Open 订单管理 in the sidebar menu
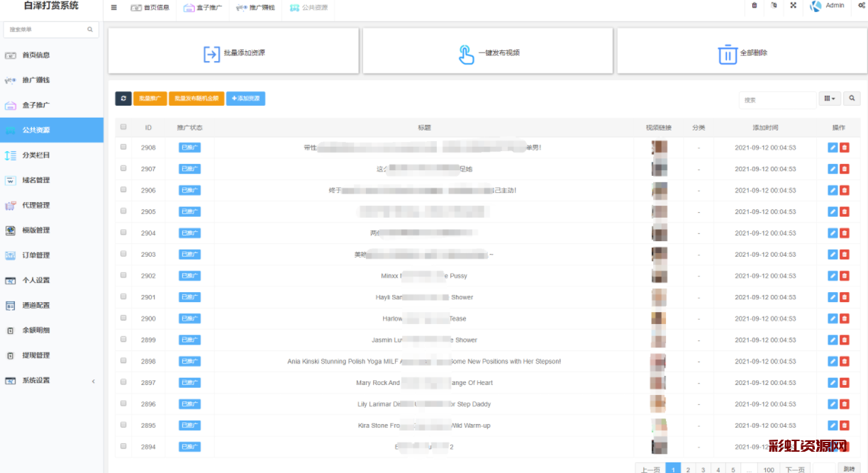868x473 pixels. (51, 255)
